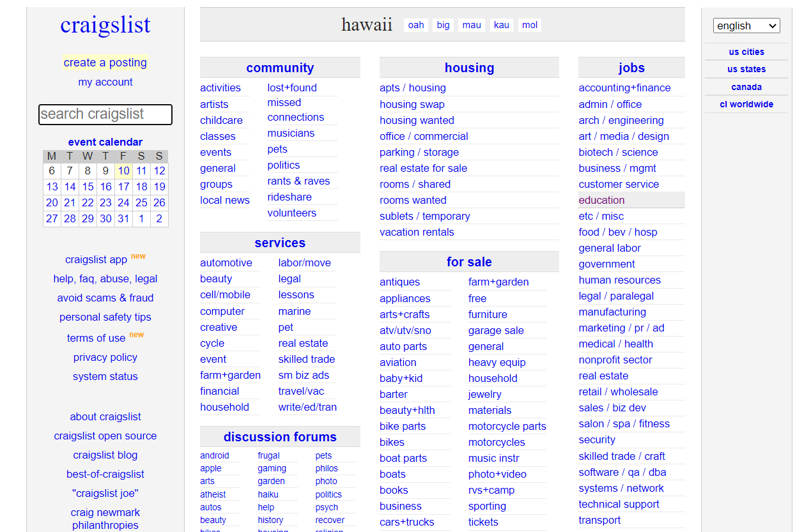Click the search craigslist field
The width and height of the screenshot is (811, 532).
pyautogui.click(x=105, y=114)
